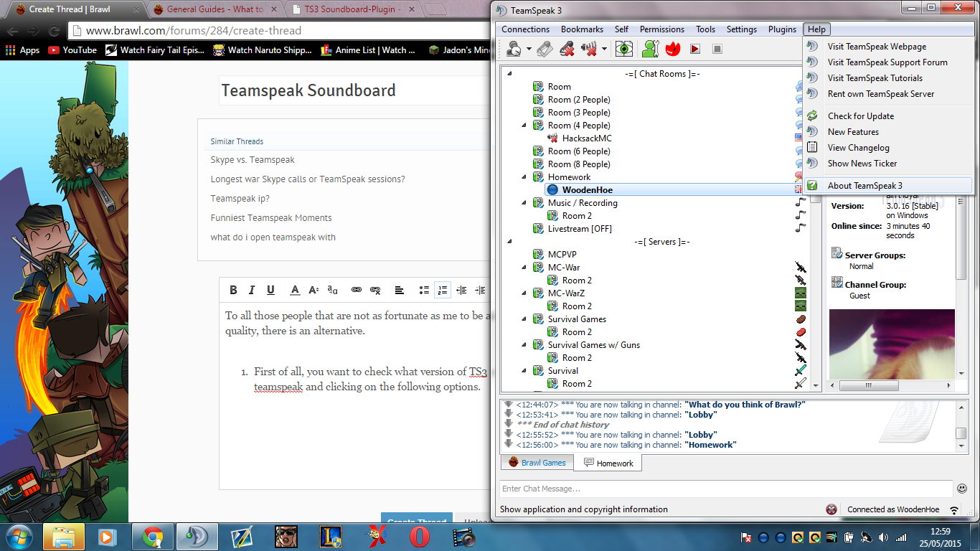Select About TeamSpeak 3 menu entry

(x=864, y=185)
